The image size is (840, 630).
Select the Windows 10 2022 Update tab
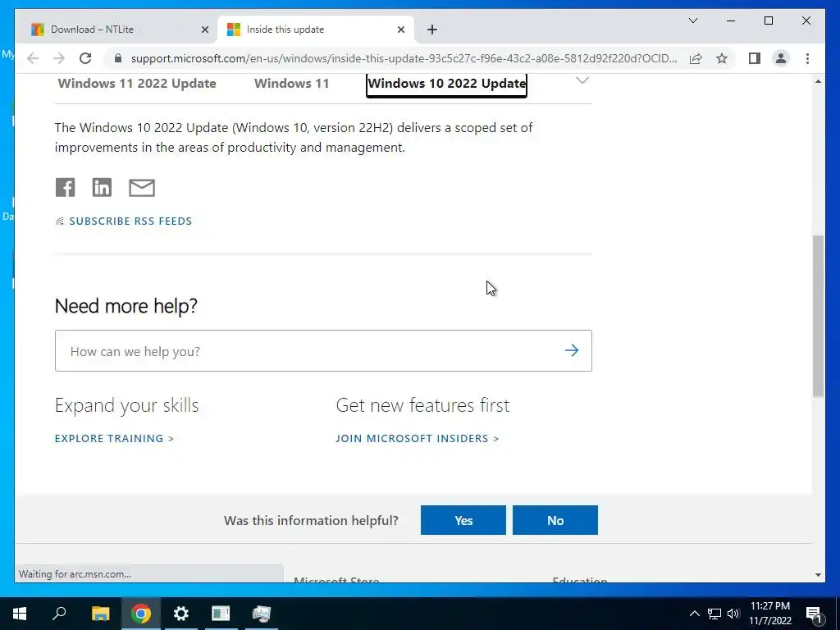point(447,84)
